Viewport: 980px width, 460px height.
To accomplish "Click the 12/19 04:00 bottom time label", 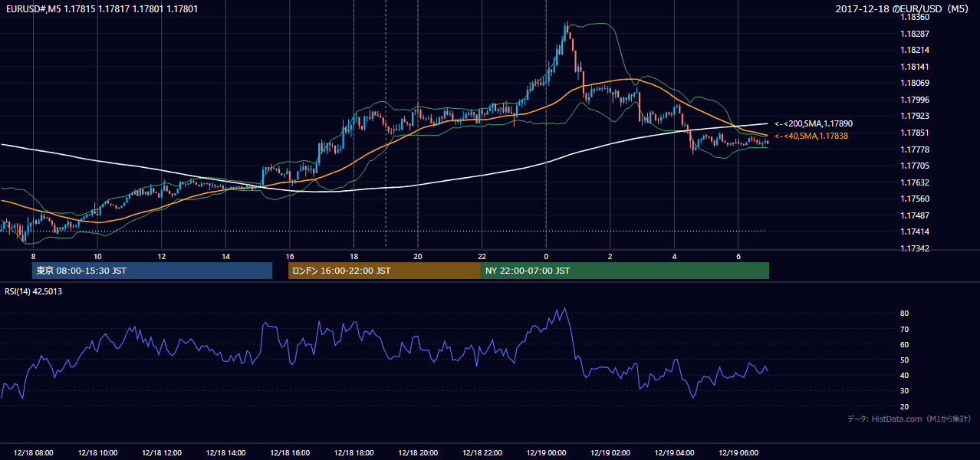I will [675, 452].
